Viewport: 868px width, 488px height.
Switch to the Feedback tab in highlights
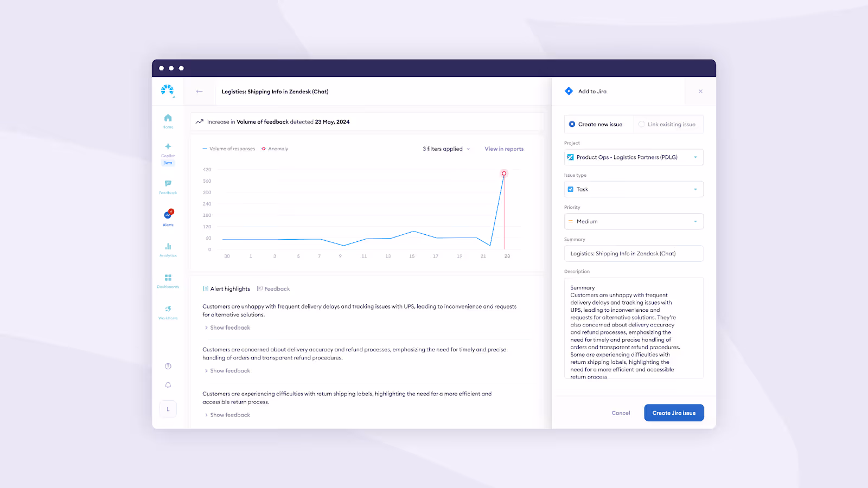point(273,289)
